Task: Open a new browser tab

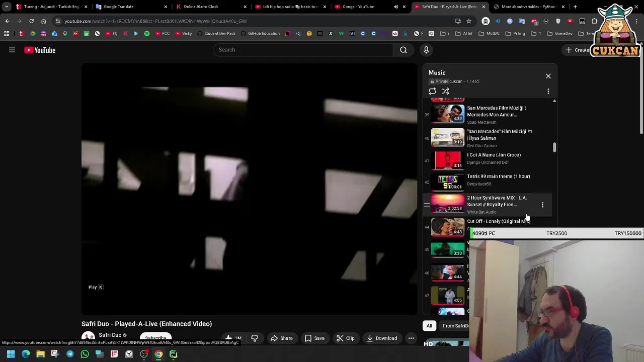Action: tap(575, 7)
